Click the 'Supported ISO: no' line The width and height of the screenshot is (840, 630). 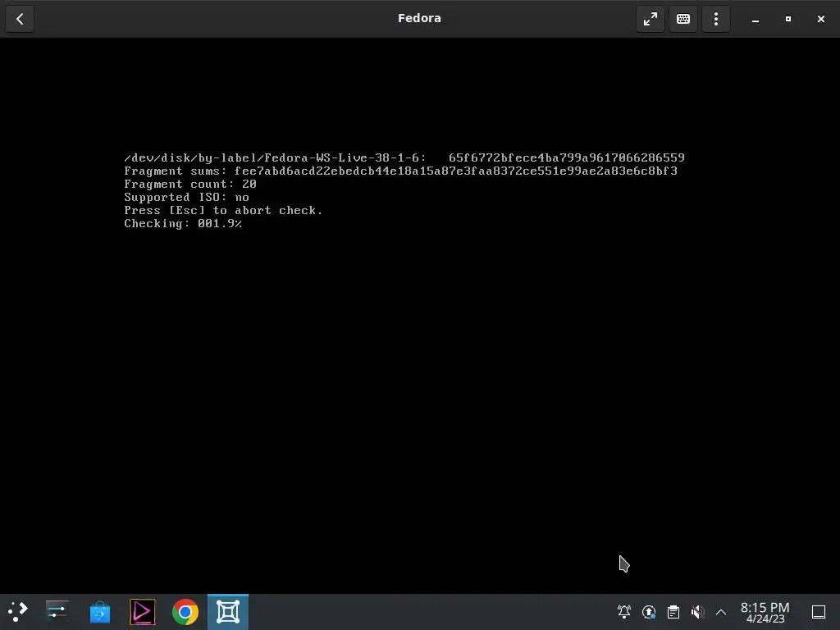[x=186, y=197]
